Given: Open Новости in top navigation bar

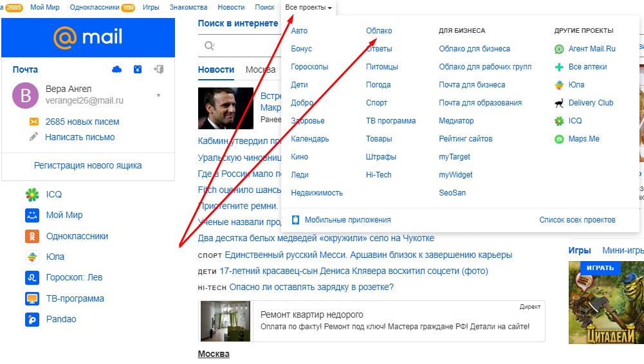Looking at the screenshot, I should [231, 7].
